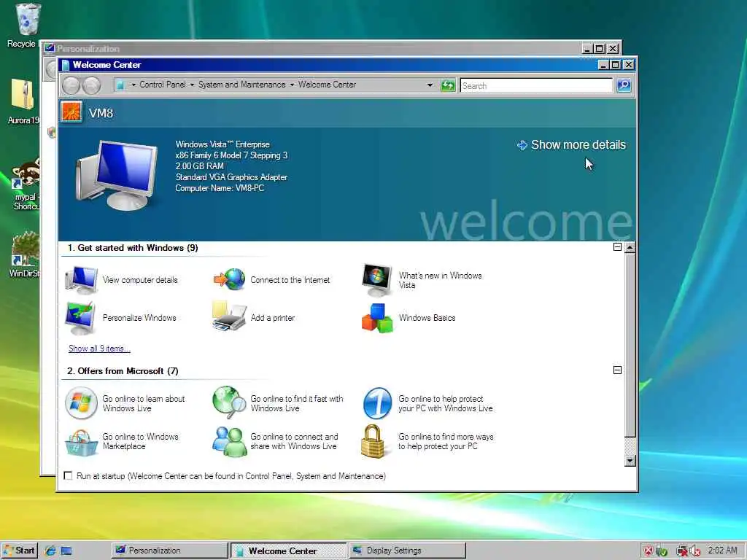Click the Go online to Windows Marketplace text
The image size is (747, 560).
[x=141, y=441]
